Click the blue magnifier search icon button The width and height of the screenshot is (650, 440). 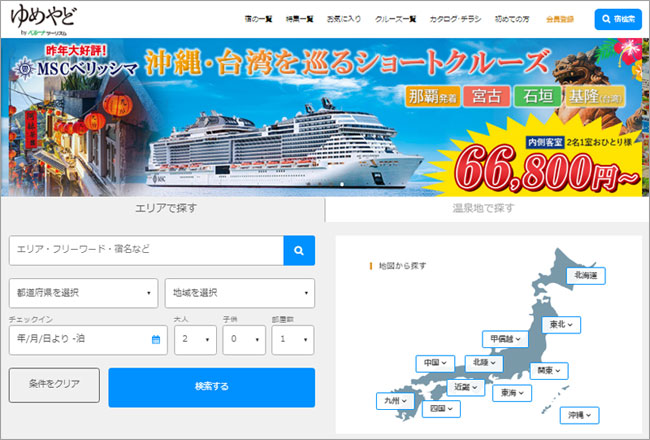299,250
